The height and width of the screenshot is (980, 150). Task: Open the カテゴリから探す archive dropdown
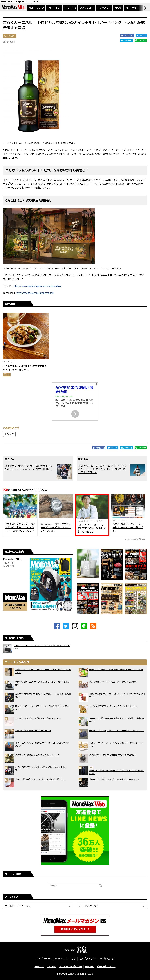click(112, 906)
